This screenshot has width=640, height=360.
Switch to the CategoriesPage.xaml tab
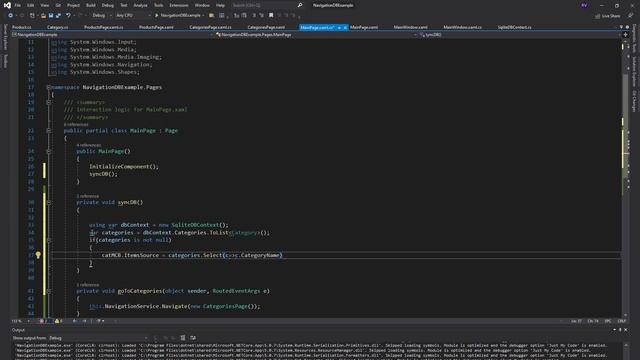pos(266,27)
